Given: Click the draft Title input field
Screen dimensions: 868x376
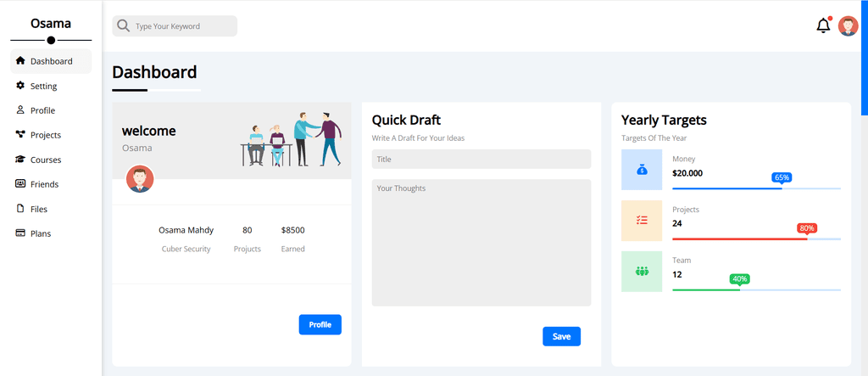Looking at the screenshot, I should [481, 160].
